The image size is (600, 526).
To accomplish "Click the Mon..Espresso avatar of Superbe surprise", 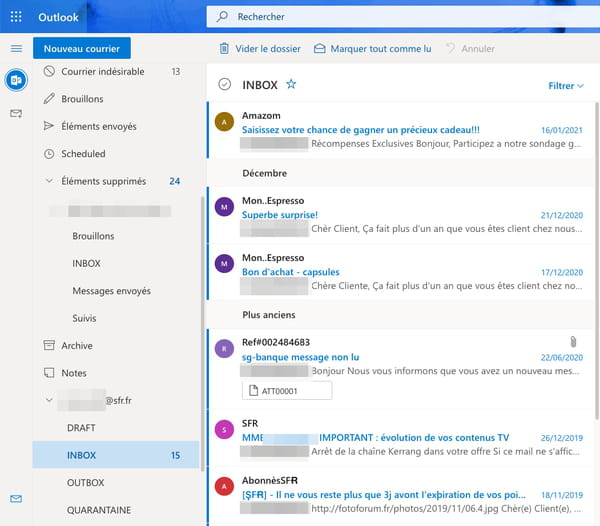I will pos(224,207).
